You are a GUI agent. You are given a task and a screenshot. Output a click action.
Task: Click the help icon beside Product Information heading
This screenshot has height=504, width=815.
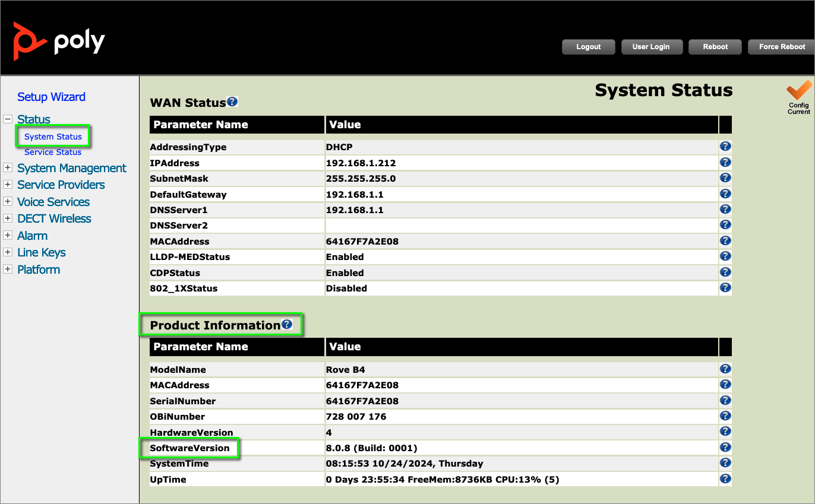click(x=287, y=324)
